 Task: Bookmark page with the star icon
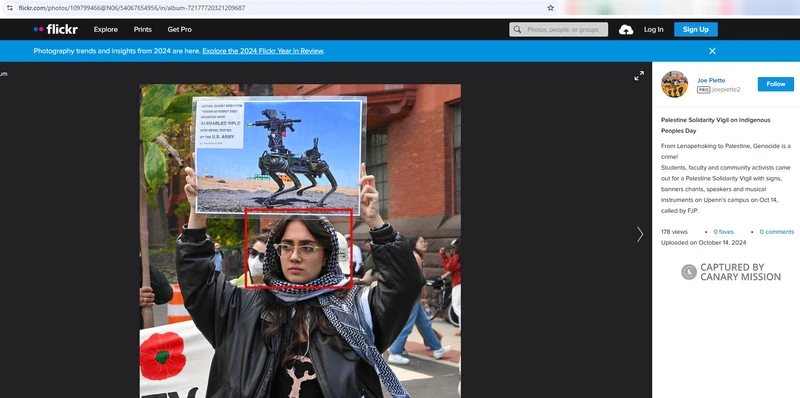click(551, 8)
